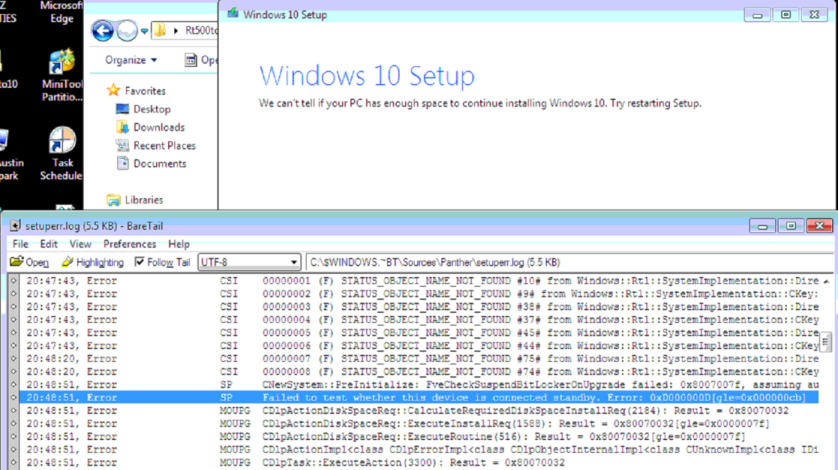Image resolution: width=838 pixels, height=470 pixels.
Task: Click the Microsoft Edge desktop shortcut
Action: pyautogui.click(x=62, y=12)
